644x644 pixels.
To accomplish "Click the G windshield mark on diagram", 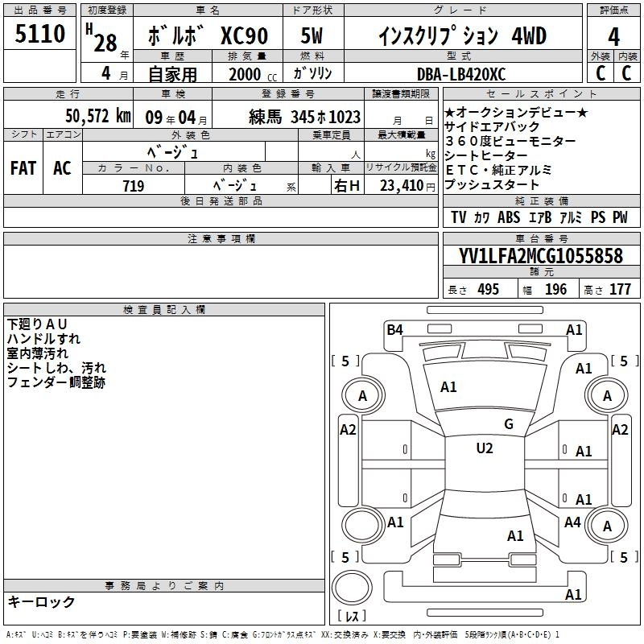I will click(x=508, y=424).
